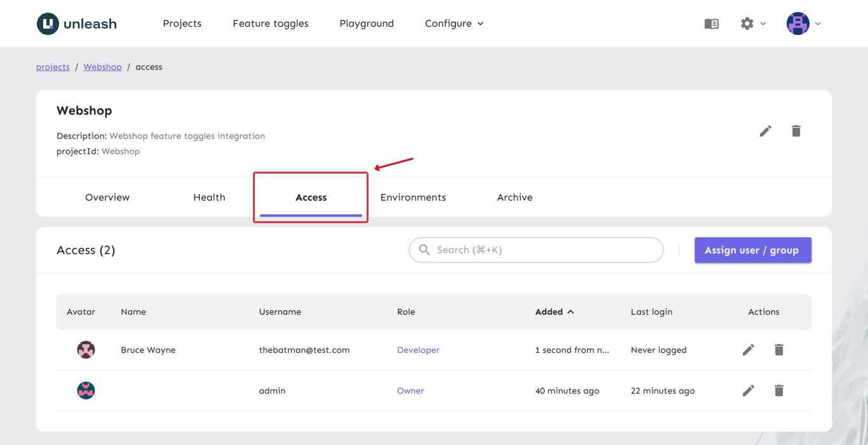The height and width of the screenshot is (445, 868).
Task: Toggle the Added column sort order
Action: [553, 311]
